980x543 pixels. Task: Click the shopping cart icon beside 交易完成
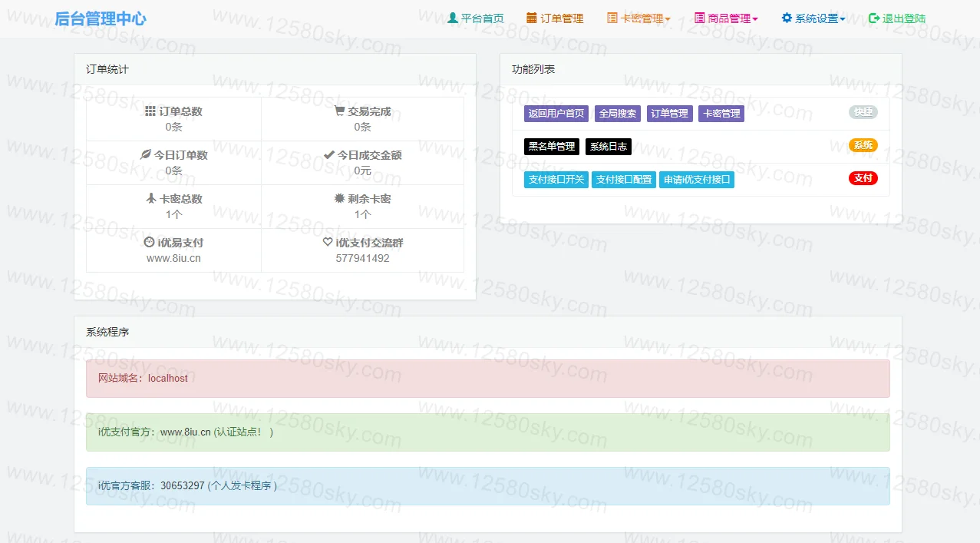tap(339, 111)
